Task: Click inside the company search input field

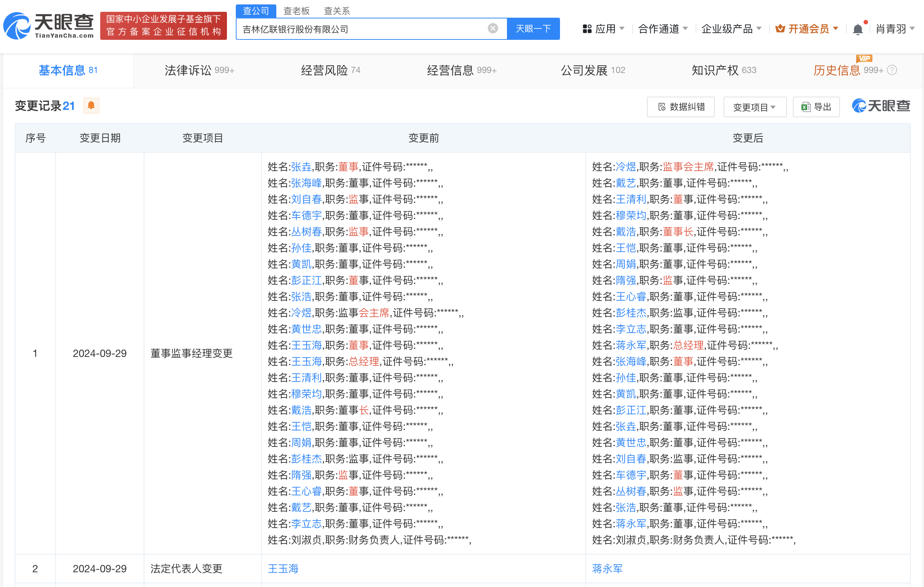Action: (x=364, y=28)
